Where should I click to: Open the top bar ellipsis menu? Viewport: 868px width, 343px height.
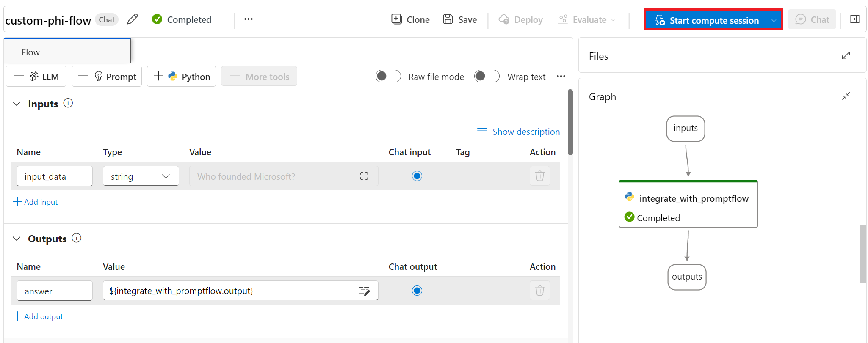tap(249, 19)
